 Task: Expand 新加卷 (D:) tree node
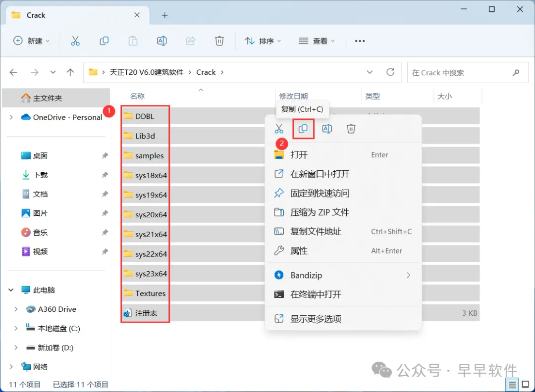click(16, 347)
